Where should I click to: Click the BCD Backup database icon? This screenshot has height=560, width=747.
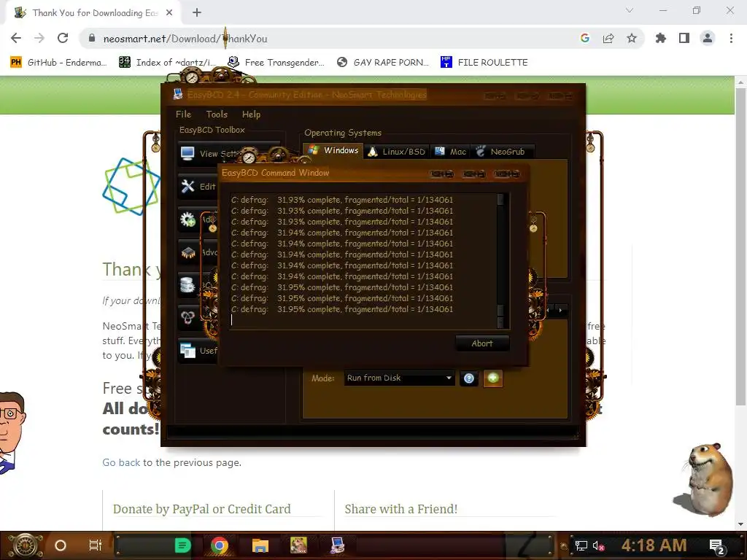click(x=187, y=285)
